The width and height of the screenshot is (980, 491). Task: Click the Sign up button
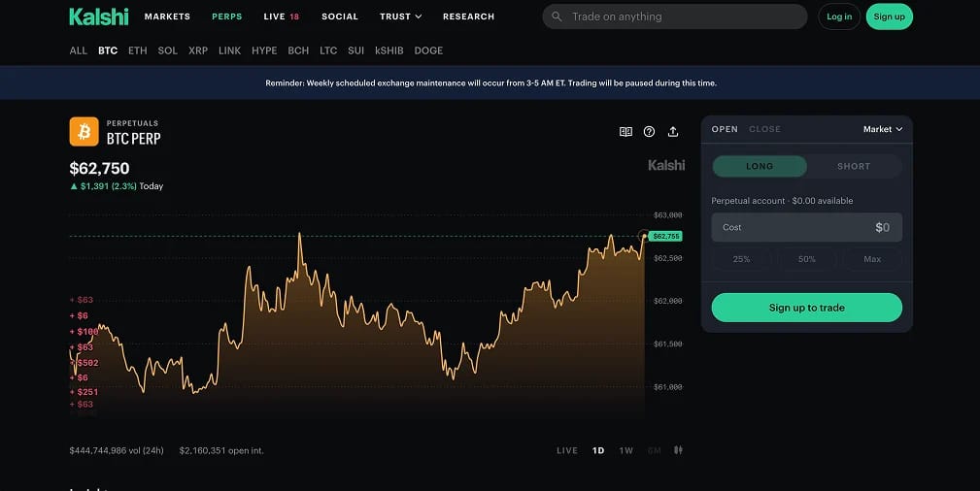[890, 16]
